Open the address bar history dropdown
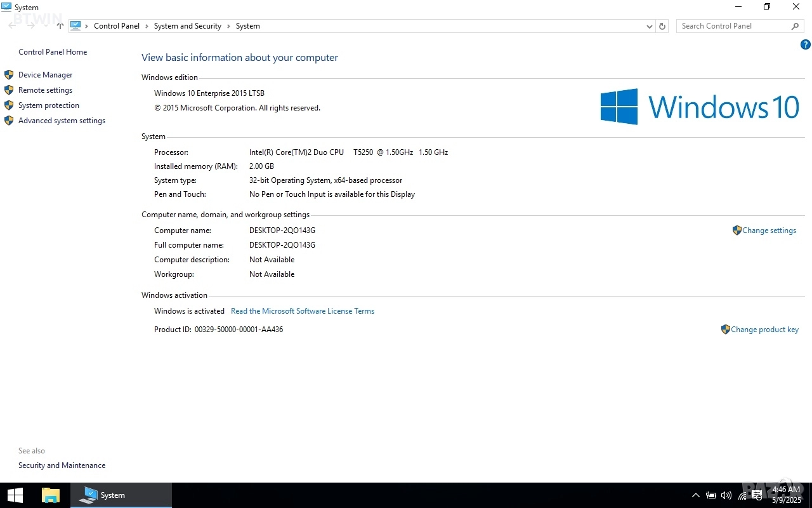Screen dimensions: 812x508 pyautogui.click(x=649, y=26)
